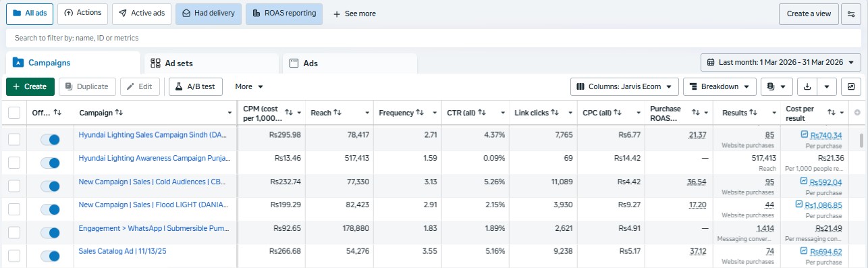Toggle New Campaign Sales Cold Audiences switch

(x=50, y=186)
